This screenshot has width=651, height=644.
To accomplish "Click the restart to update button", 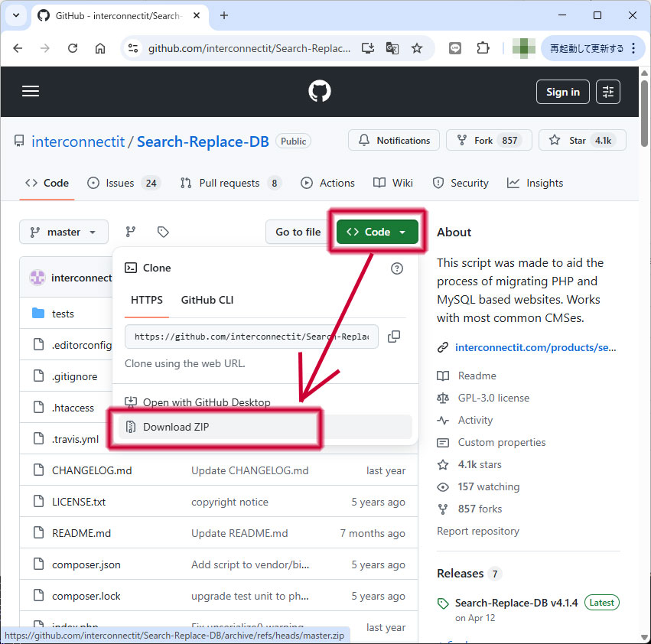I will tap(587, 49).
